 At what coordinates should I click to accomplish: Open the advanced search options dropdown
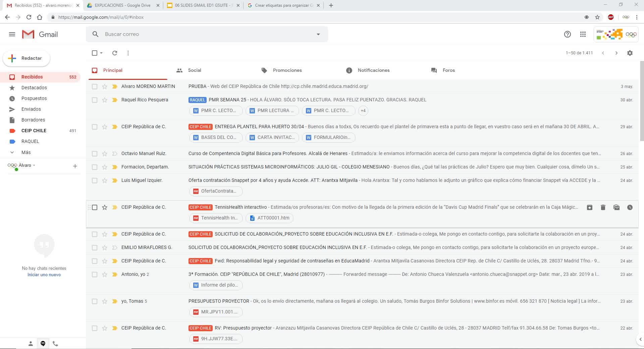(318, 34)
